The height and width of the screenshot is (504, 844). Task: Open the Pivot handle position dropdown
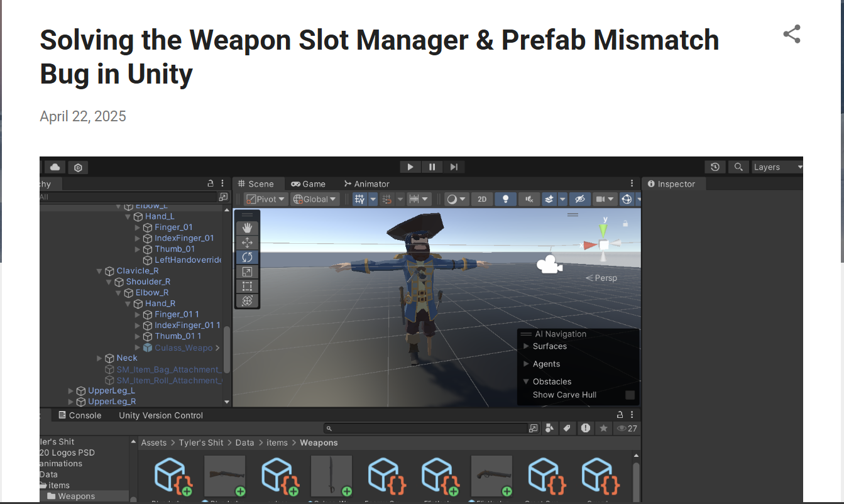pos(266,199)
